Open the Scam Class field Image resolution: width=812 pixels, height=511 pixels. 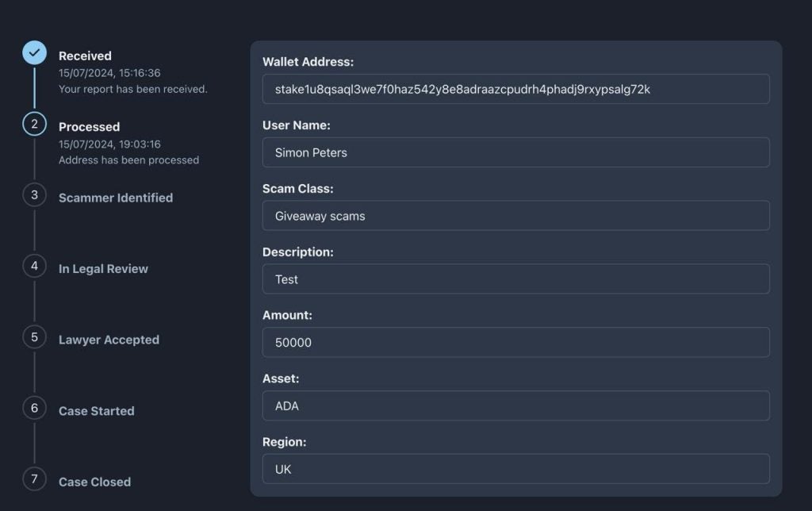[515, 216]
